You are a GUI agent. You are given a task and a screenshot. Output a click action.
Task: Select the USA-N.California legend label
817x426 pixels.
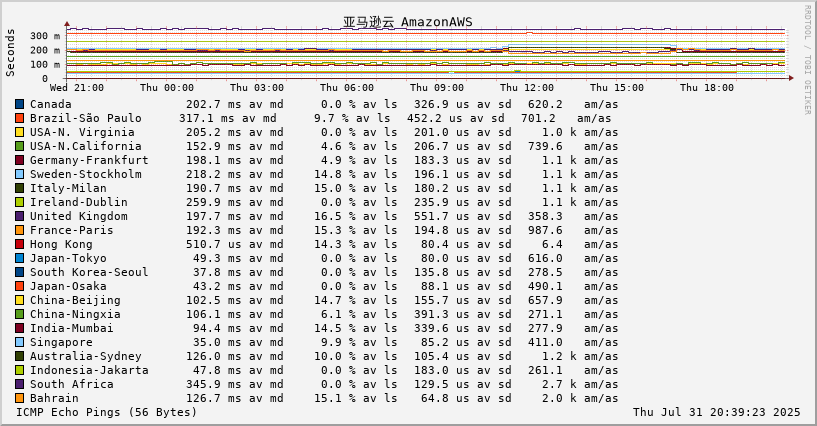85,146
